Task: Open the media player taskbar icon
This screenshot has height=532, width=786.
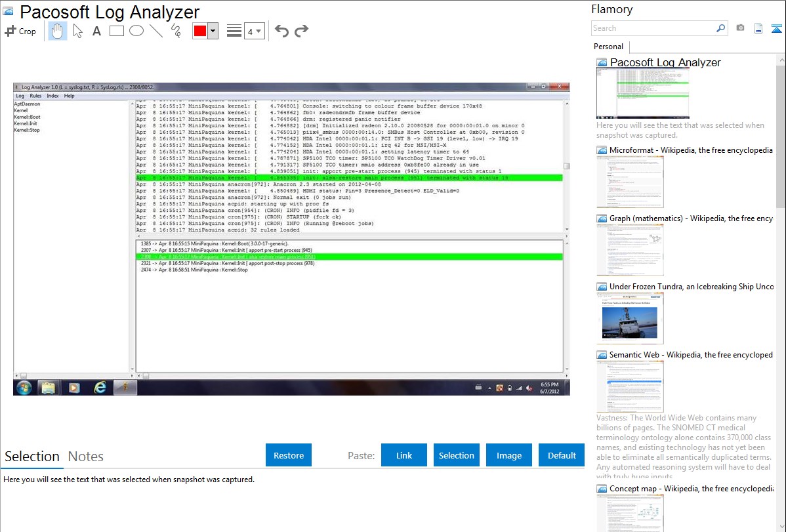Action: tap(74, 388)
